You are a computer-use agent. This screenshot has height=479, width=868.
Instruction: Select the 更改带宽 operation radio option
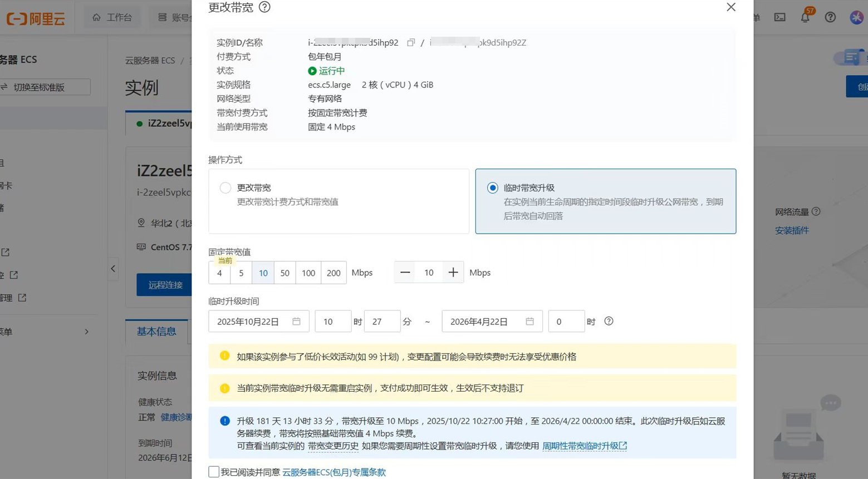225,187
